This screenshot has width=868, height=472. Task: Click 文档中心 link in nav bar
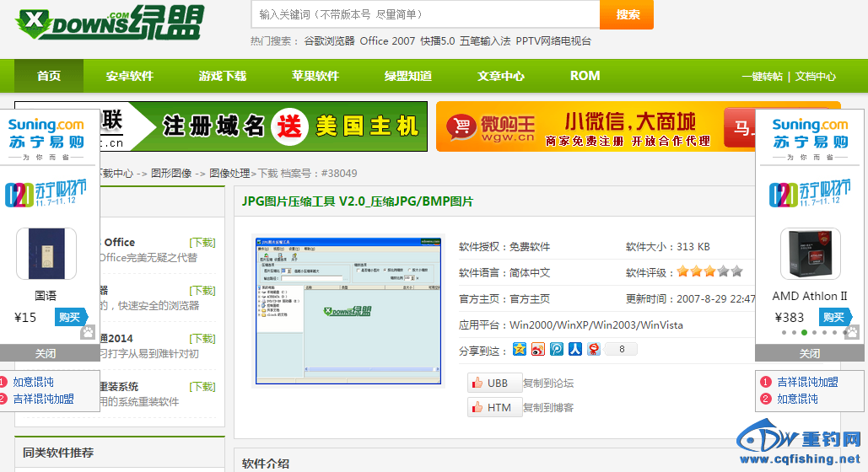(x=816, y=77)
